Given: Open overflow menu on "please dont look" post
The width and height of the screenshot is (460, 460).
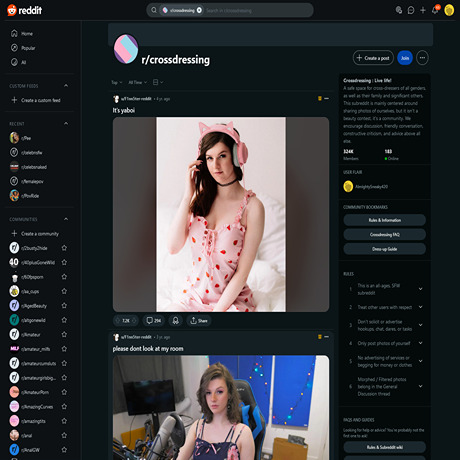Looking at the screenshot, I should 327,337.
